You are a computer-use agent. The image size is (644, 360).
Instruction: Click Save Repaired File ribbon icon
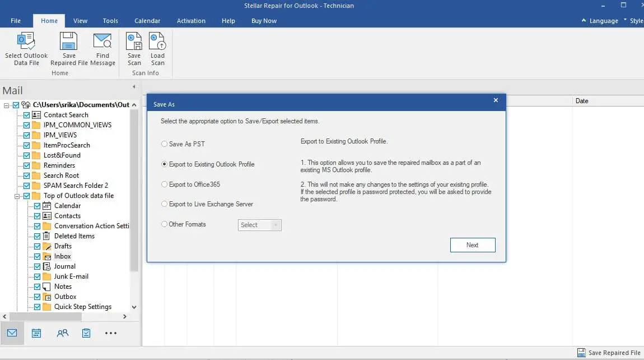click(x=68, y=41)
